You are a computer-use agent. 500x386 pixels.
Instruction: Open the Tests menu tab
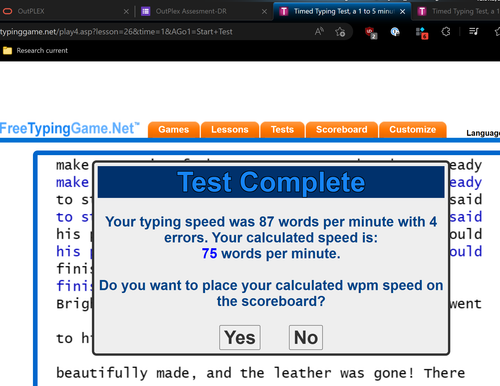point(282,130)
